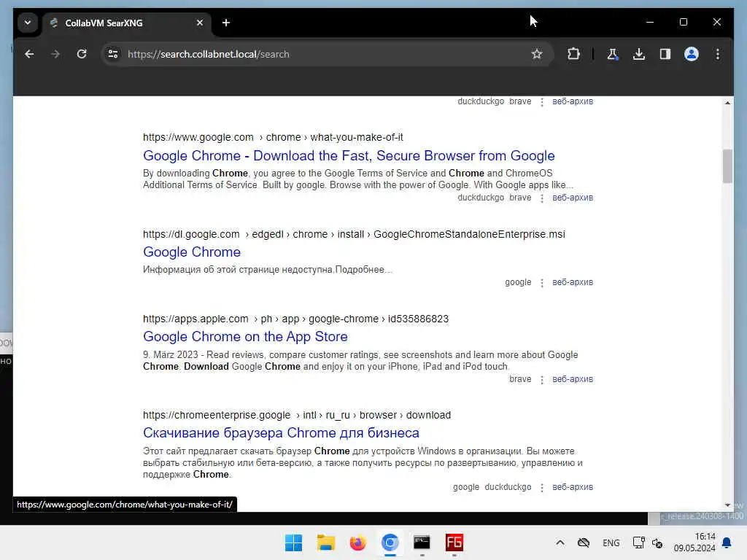Click the https://chromeenterprise.google result URL text
Image resolution: width=747 pixels, height=560 pixels.
(x=216, y=415)
